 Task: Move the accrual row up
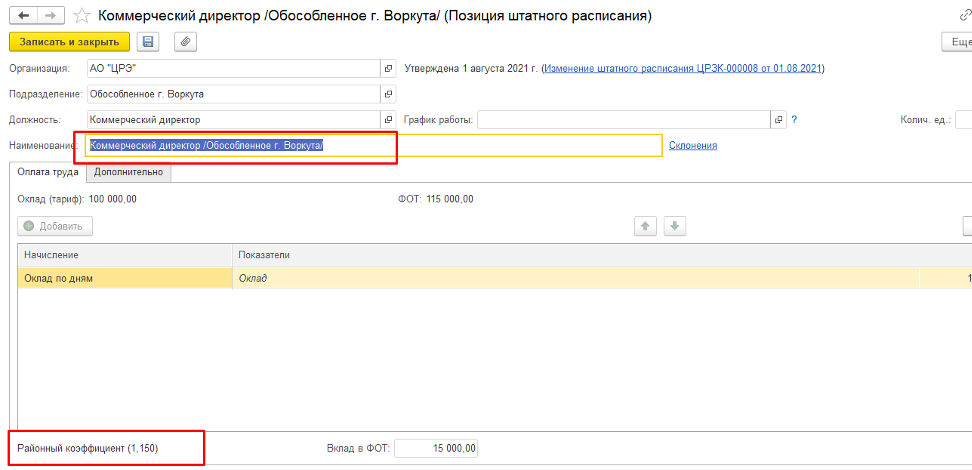[x=645, y=226]
